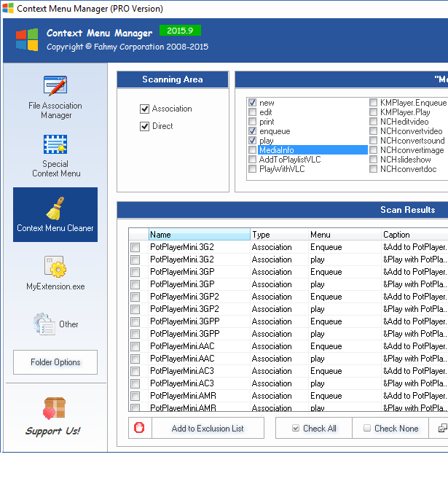Viewport: 448px width, 492px height.
Task: Click the partially visible copy icon button
Action: (442, 428)
